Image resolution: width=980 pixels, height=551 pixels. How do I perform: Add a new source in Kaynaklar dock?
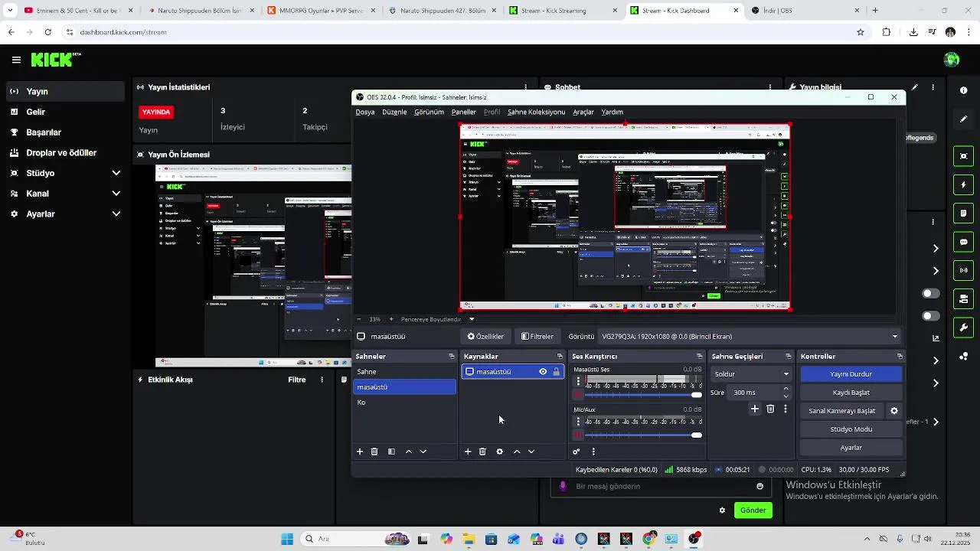(x=468, y=452)
